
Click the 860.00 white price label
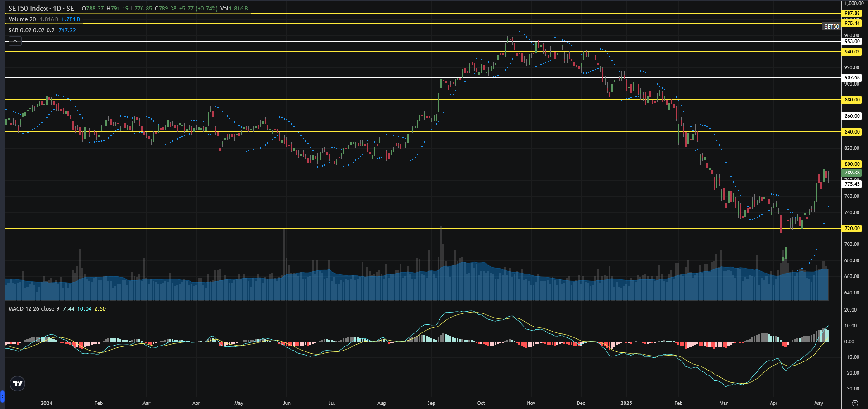click(x=852, y=116)
